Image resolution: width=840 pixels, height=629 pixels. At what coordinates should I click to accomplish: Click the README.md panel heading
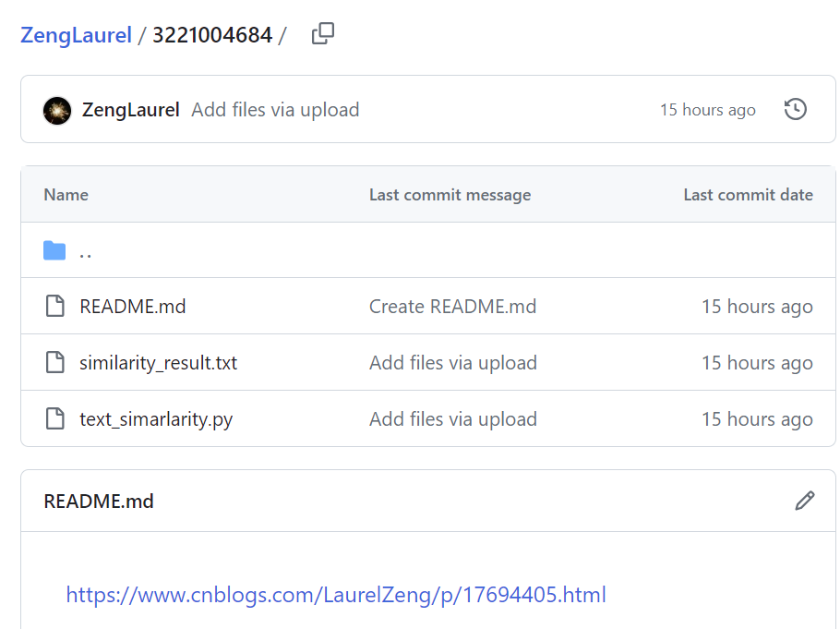[x=99, y=502]
